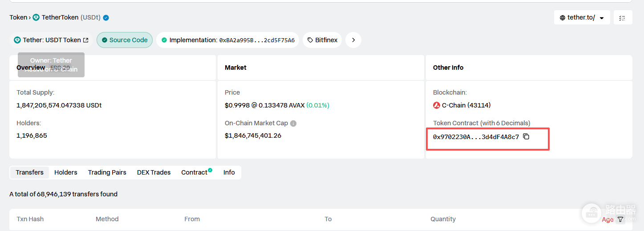Open the Source Code badge
The height and width of the screenshot is (231, 644).
pyautogui.click(x=125, y=40)
